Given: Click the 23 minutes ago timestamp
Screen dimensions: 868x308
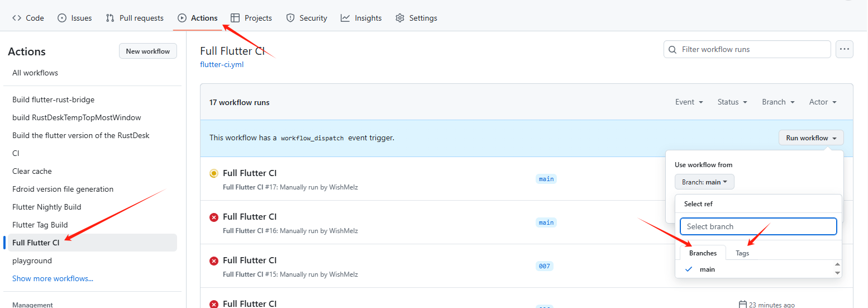Looking at the screenshot, I should point(772,305).
